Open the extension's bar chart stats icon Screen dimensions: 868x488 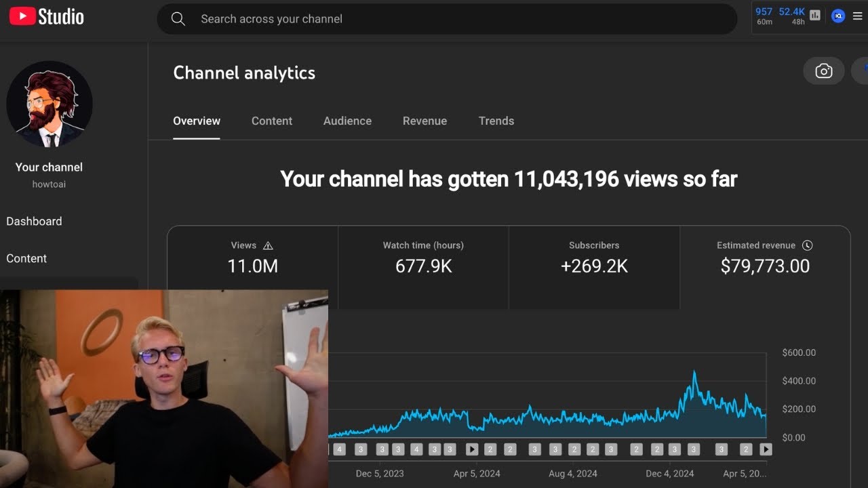click(x=815, y=16)
